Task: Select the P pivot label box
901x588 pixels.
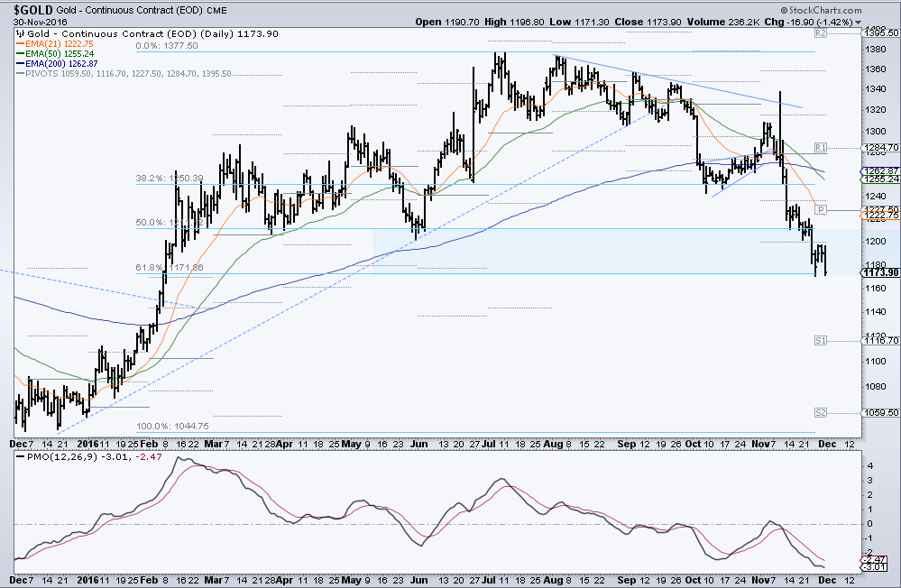Action: point(821,210)
